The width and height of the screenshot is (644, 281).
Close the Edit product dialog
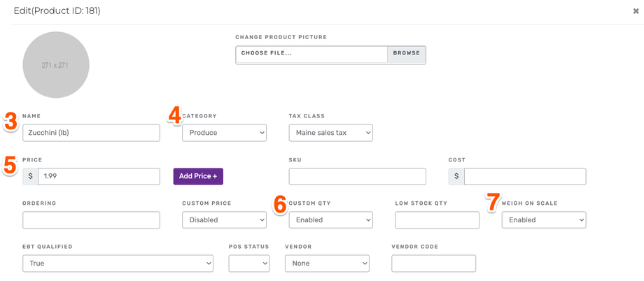(x=635, y=11)
